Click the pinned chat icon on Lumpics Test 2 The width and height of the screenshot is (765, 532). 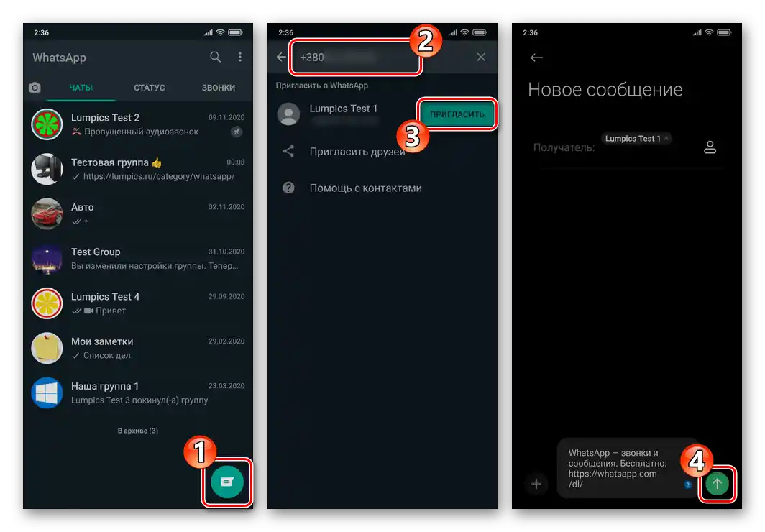pyautogui.click(x=237, y=132)
